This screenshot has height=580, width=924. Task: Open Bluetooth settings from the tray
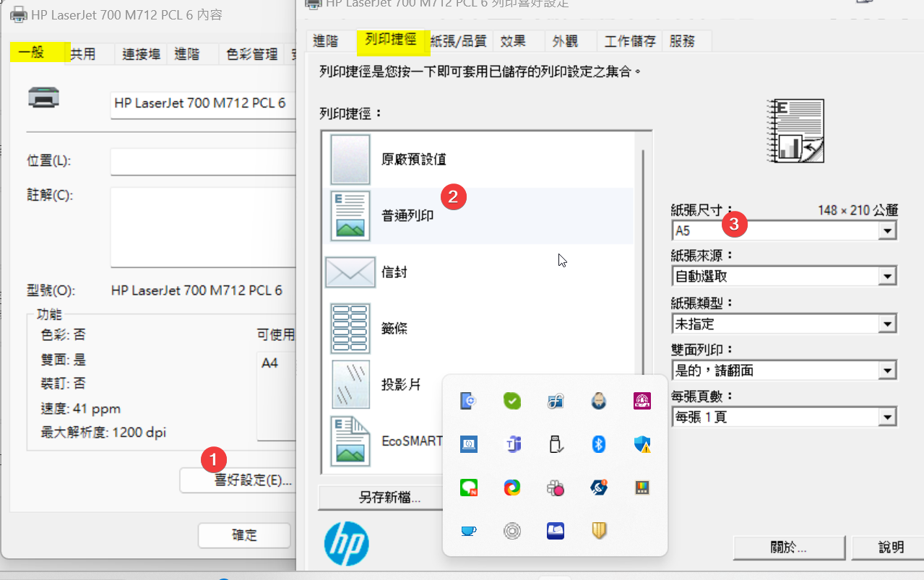(x=598, y=444)
